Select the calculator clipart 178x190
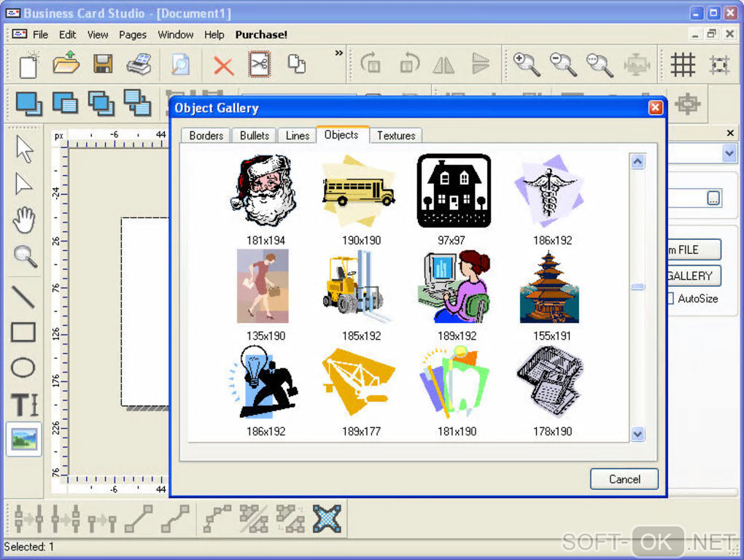The height and width of the screenshot is (560, 744). tap(550, 381)
